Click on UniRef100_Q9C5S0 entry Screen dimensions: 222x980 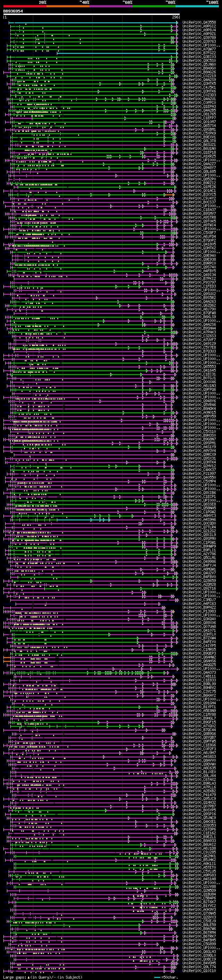point(199,61)
